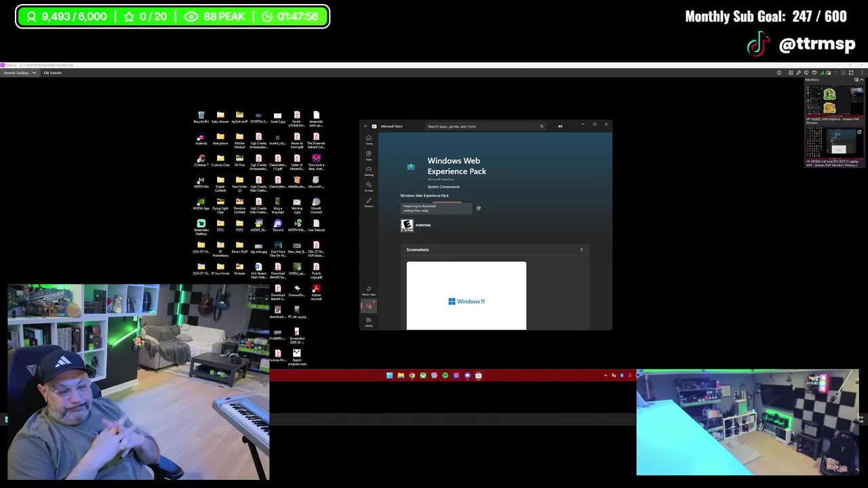Open the BO profile avatar in Store
Viewport: 868px width, 488px height.
[560, 126]
